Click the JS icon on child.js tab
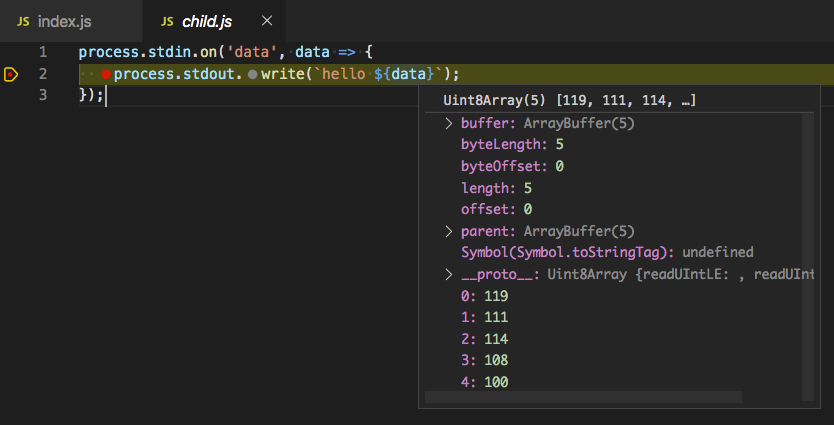Image resolution: width=834 pixels, height=425 pixels. (167, 21)
